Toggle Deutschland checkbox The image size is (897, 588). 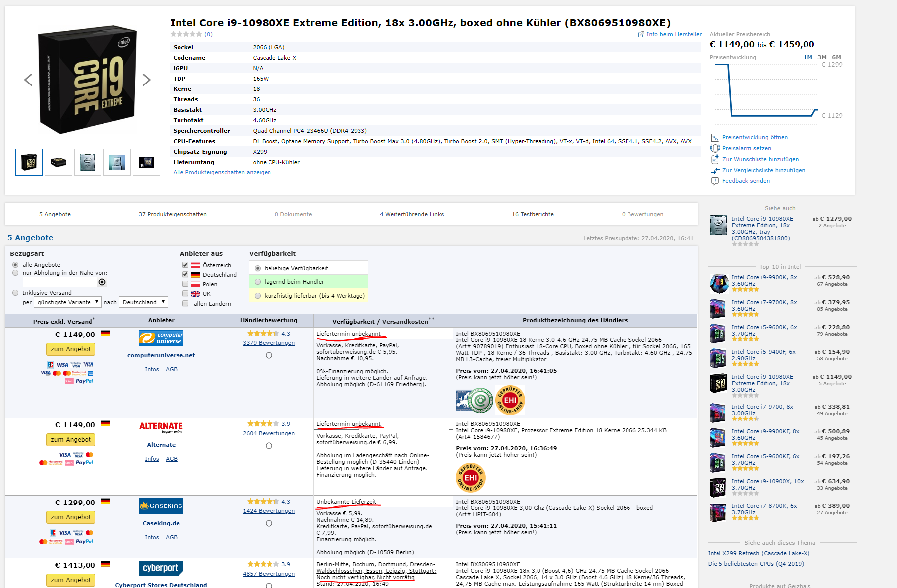pyautogui.click(x=185, y=275)
